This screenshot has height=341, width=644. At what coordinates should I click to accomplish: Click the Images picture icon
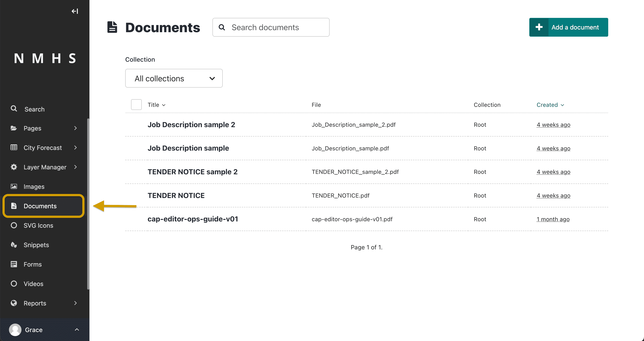coord(14,186)
